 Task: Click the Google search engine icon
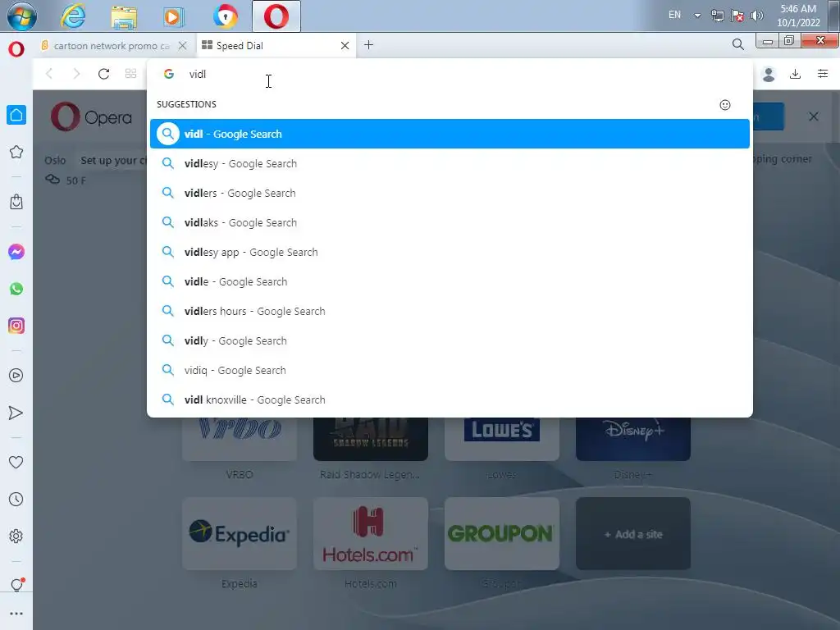coord(169,74)
